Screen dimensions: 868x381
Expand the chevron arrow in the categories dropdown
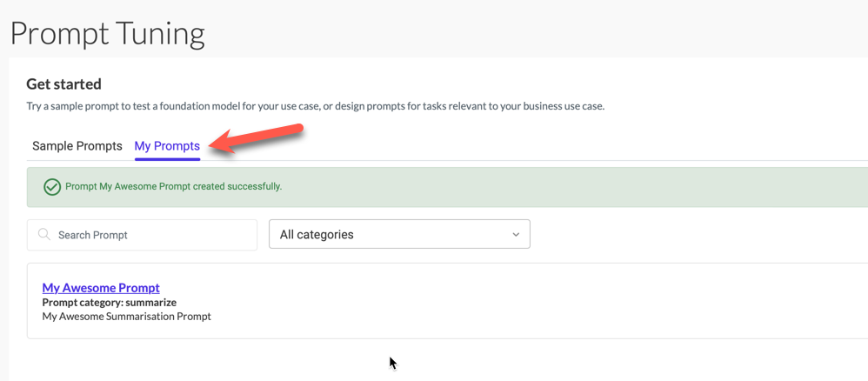[516, 235]
